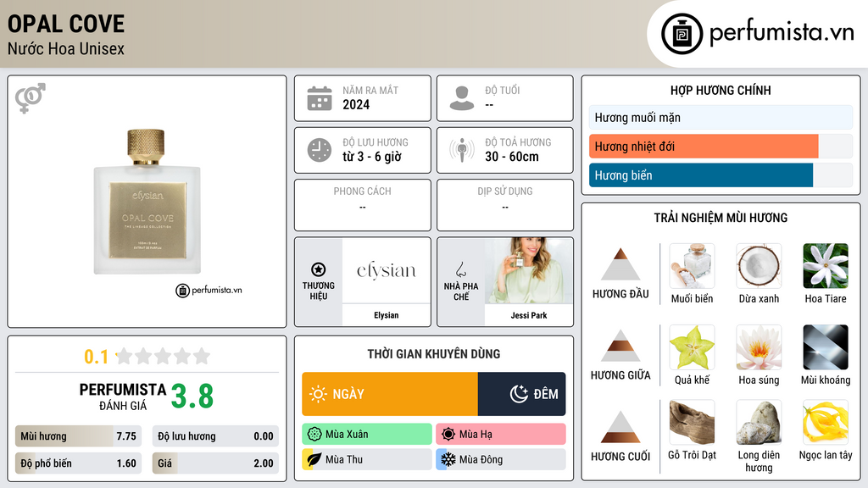This screenshot has width=868, height=488.
Task: Open the Mùi khoáng mineral note thumbnail
Action: coord(826,347)
